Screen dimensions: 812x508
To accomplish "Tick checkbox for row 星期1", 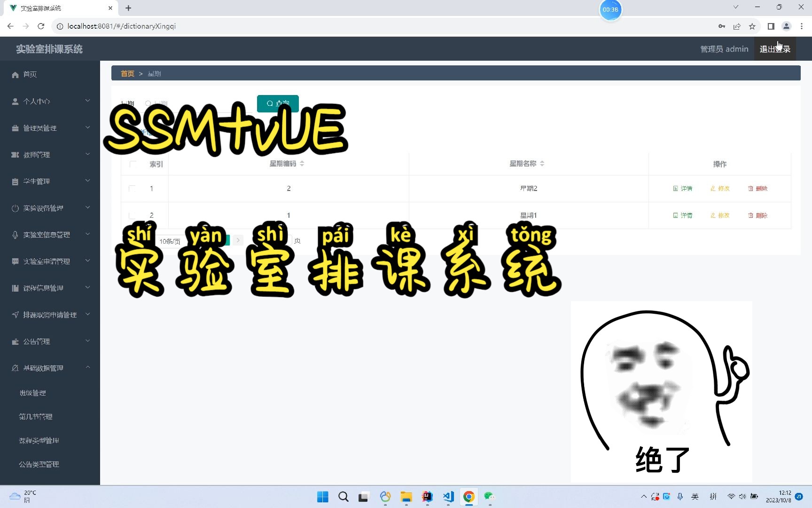I will pyautogui.click(x=132, y=215).
